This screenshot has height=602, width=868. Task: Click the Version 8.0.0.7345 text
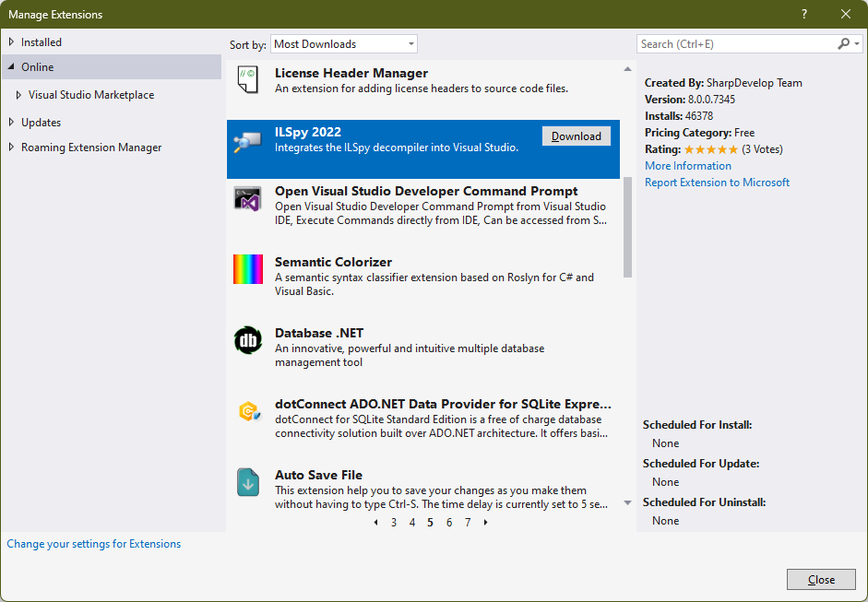690,100
